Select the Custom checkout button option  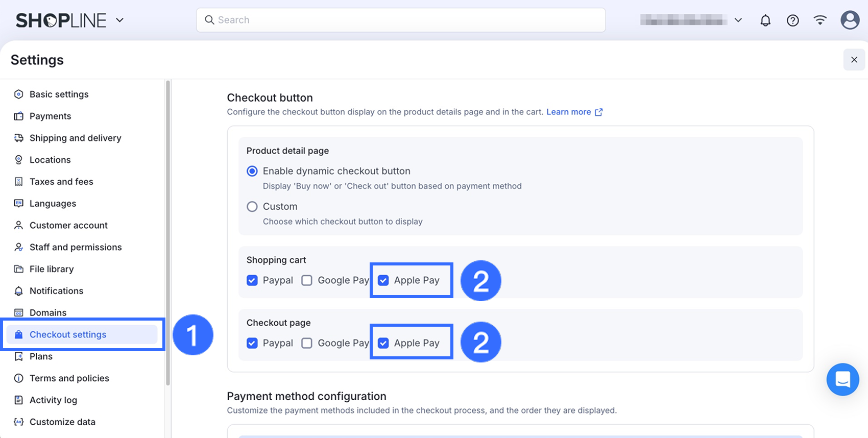tap(252, 207)
